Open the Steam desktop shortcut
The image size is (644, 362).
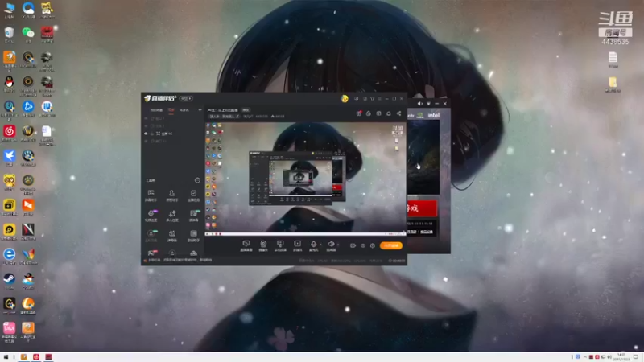[x=9, y=281]
